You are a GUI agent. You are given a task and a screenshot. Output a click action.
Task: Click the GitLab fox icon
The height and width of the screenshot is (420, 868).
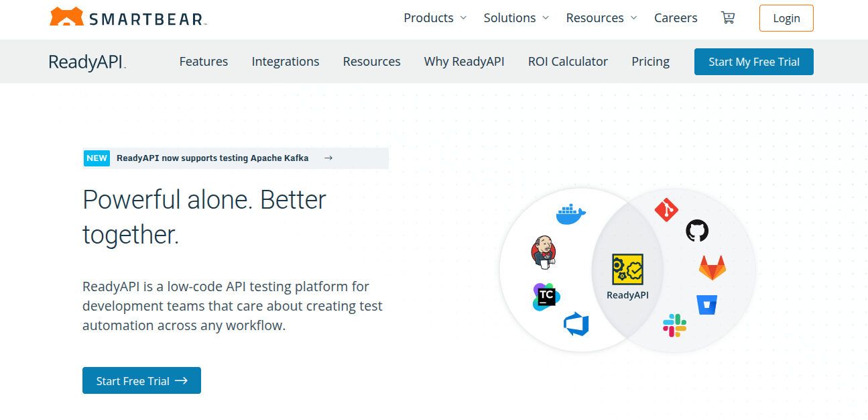(x=712, y=268)
